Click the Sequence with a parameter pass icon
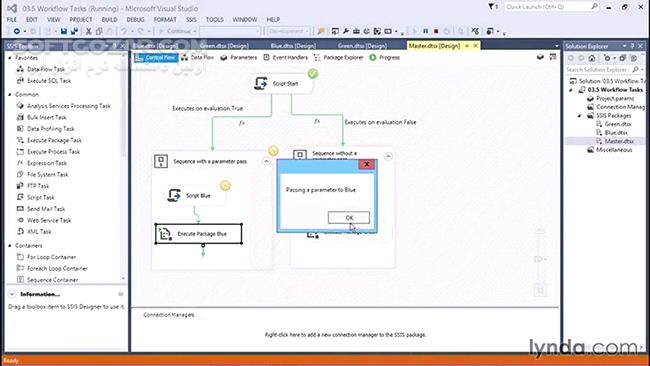650x366 pixels. [161, 161]
